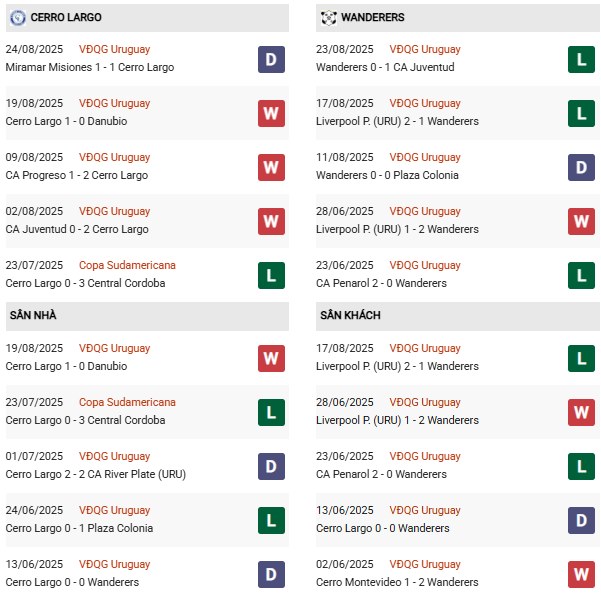Click D badge for Wanderers 0-0 Plaza Colonia
Viewport: 601px width, 597px height.
(582, 167)
